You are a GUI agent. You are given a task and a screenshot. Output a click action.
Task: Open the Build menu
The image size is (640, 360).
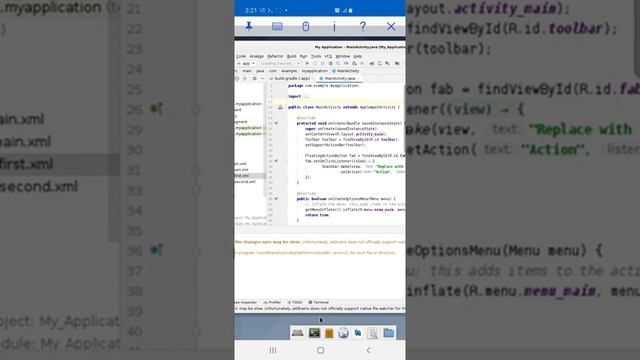coord(291,56)
